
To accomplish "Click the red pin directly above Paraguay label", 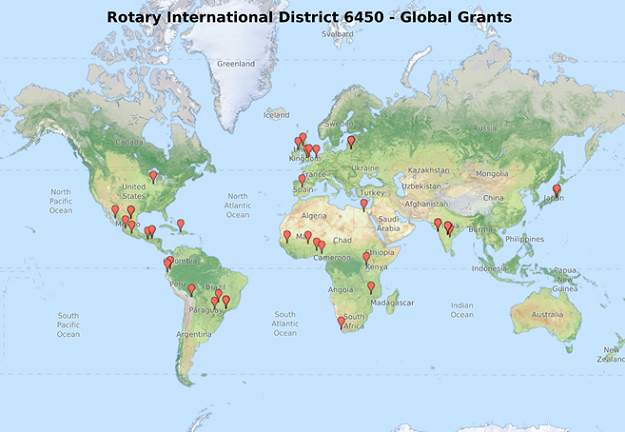I will tap(214, 303).
